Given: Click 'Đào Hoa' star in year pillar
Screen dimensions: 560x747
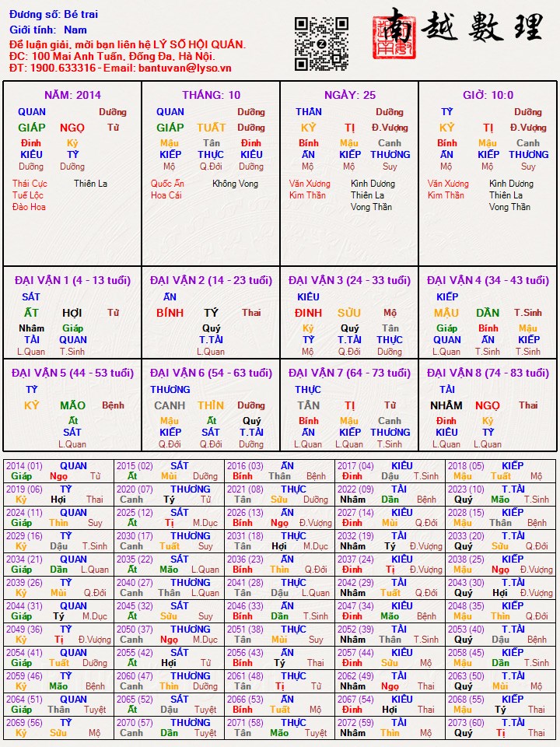Looking at the screenshot, I should [29, 207].
